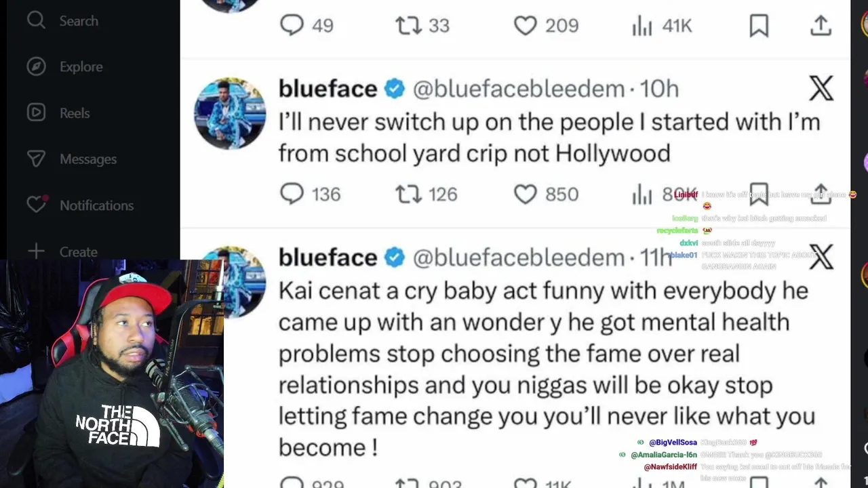Retweet the top tweet with 33 reposts

(408, 26)
